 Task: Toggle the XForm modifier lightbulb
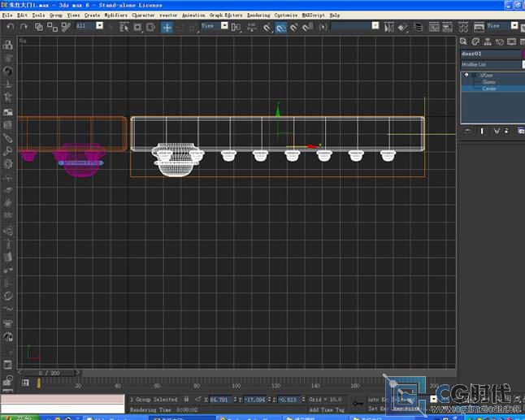(466, 75)
